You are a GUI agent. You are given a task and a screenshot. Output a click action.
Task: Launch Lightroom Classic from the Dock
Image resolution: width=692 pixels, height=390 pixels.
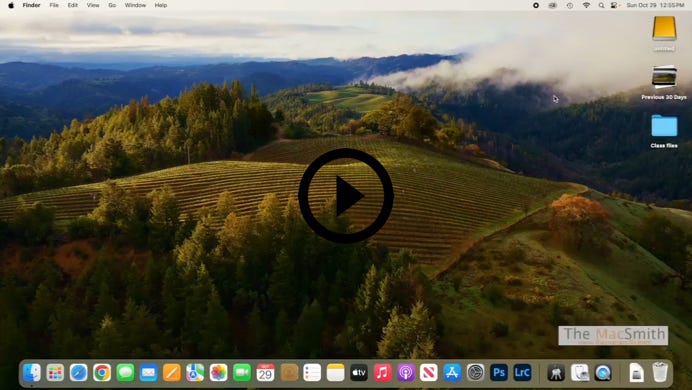522,373
